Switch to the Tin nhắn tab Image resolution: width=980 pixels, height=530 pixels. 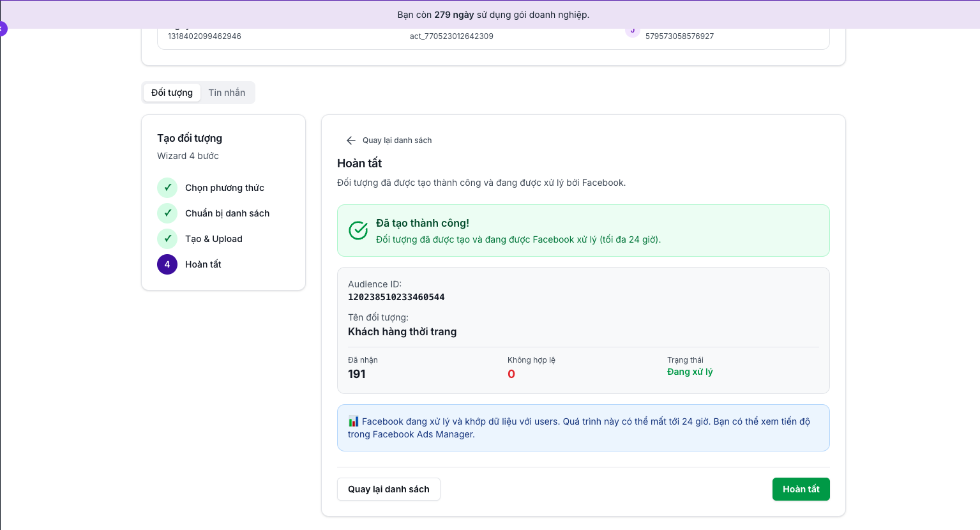pyautogui.click(x=227, y=93)
